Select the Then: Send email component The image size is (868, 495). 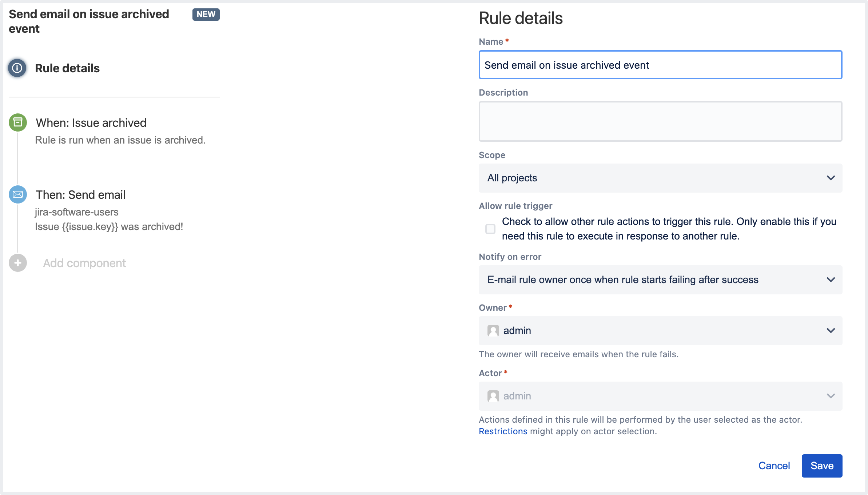[80, 195]
